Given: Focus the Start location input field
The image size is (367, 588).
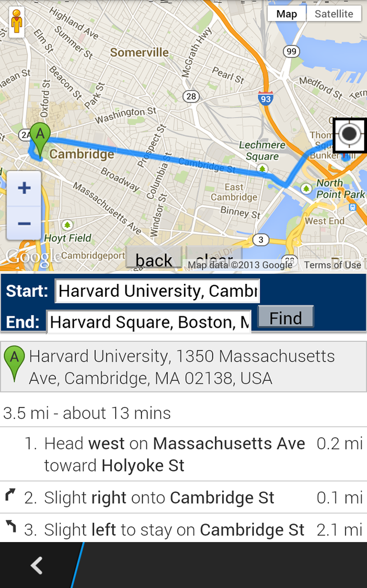Looking at the screenshot, I should tap(157, 291).
